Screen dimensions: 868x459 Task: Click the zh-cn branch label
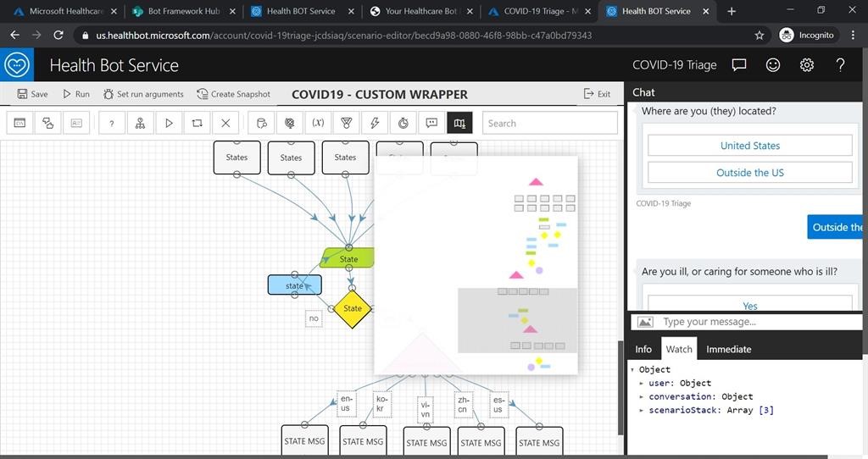(464, 404)
